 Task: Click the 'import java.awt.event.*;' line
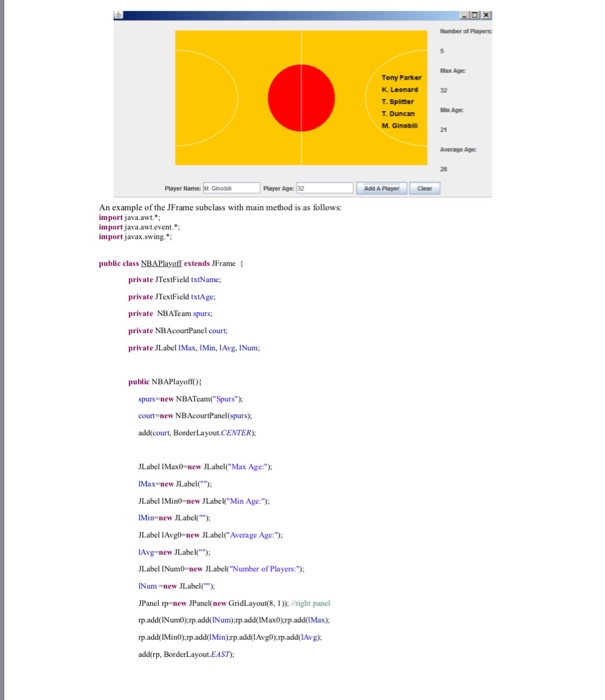[139, 227]
